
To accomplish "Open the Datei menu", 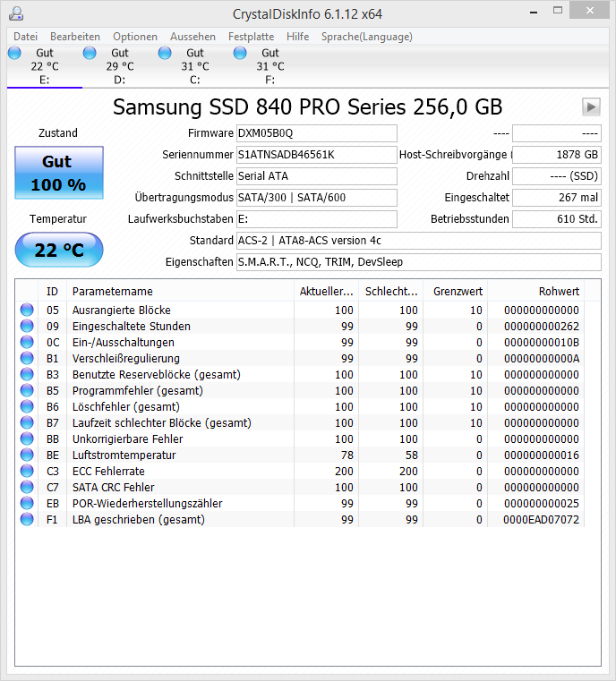I will (x=26, y=37).
